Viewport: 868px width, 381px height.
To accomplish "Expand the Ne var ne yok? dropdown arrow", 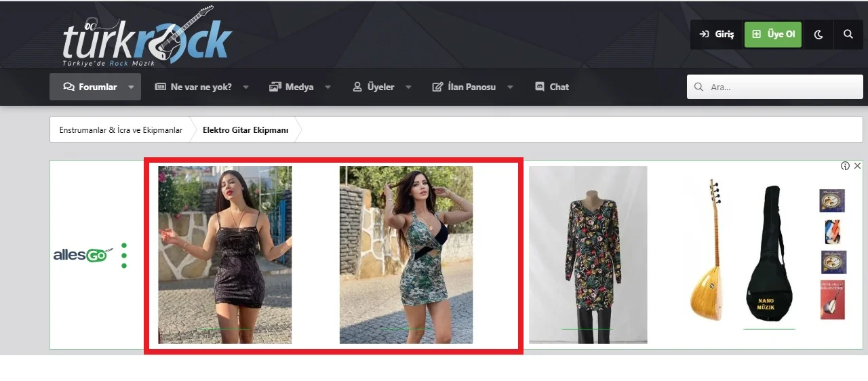I will (x=246, y=87).
